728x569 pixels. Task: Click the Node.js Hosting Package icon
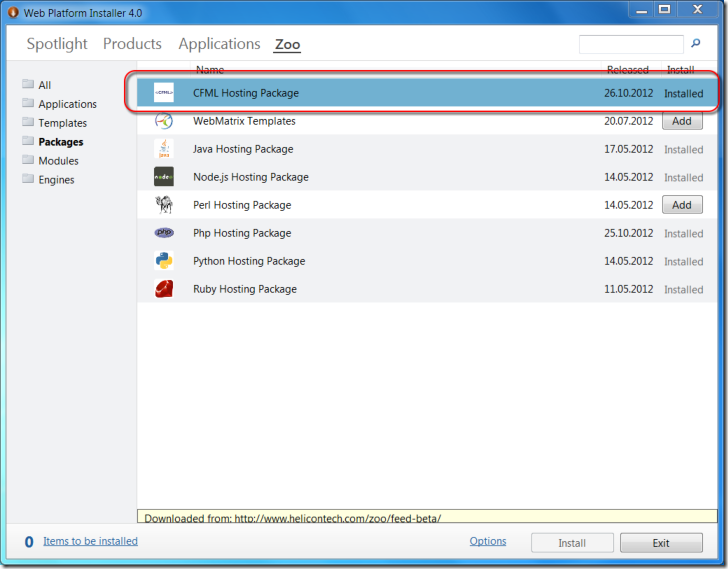tap(164, 177)
